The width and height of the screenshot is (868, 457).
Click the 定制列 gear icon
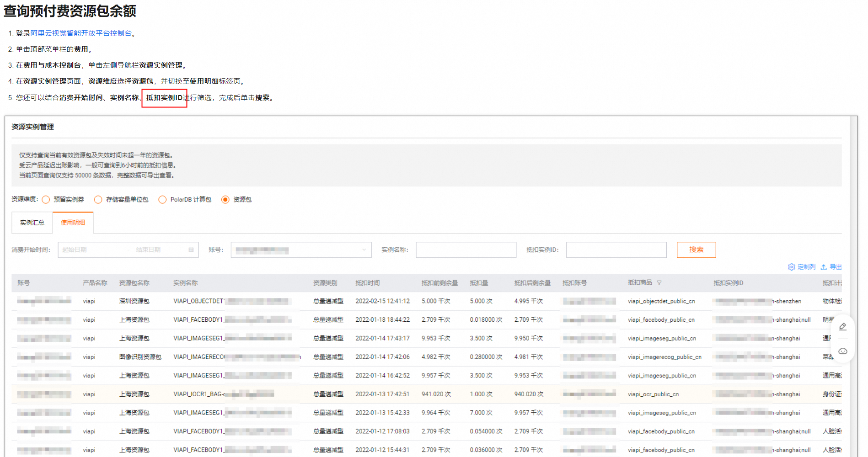coord(792,267)
